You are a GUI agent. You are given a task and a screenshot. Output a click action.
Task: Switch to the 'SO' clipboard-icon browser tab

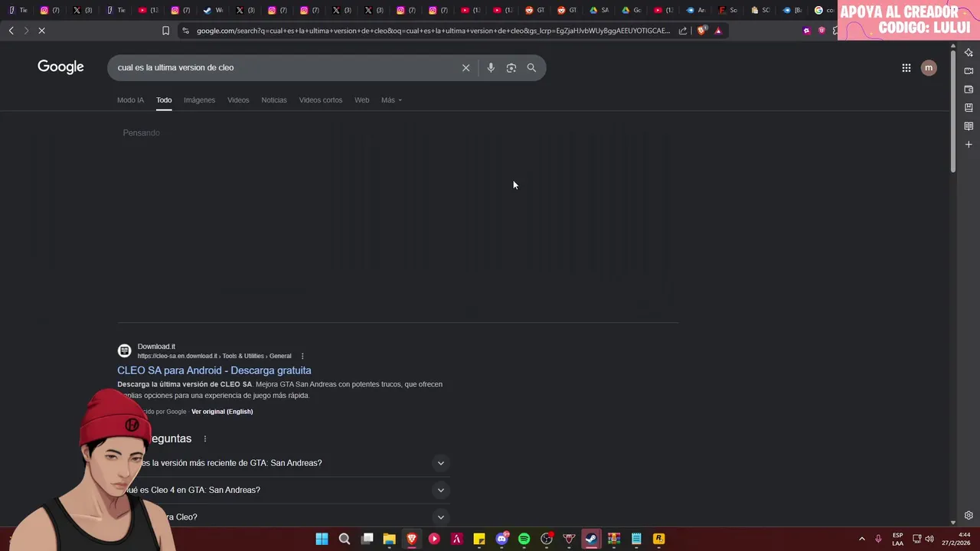click(x=759, y=10)
